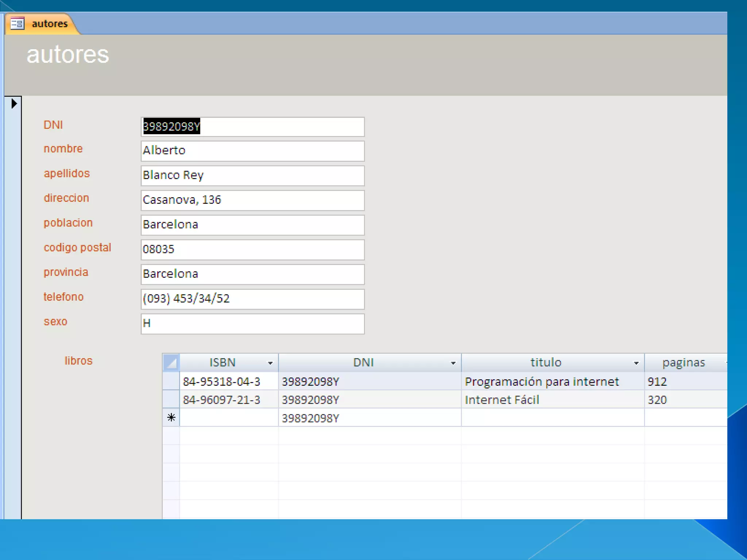Select the second libros row selector

(171, 400)
